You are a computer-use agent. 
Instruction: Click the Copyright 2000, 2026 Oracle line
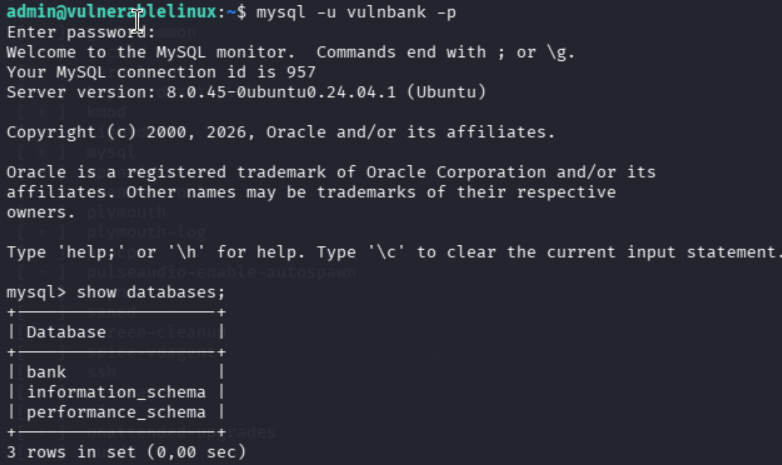pyautogui.click(x=281, y=132)
